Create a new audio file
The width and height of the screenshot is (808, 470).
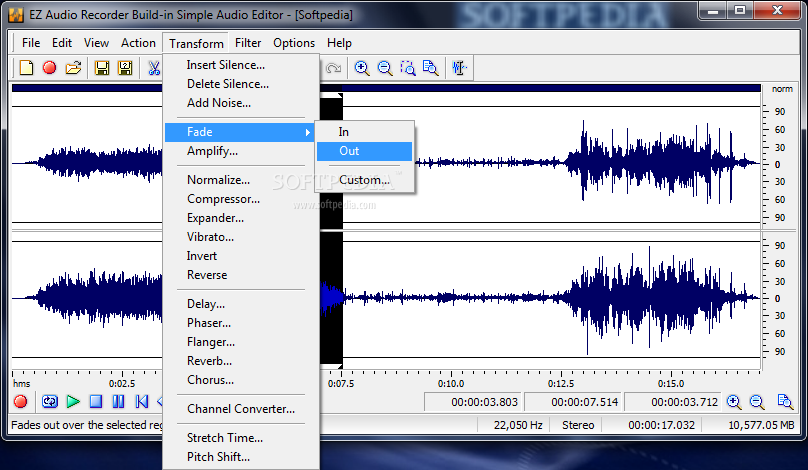(x=26, y=68)
